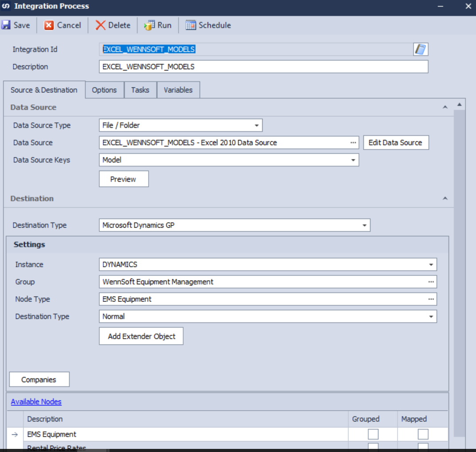Screen dimensions: 476x452
Task: Click the Preview button
Action: click(124, 179)
